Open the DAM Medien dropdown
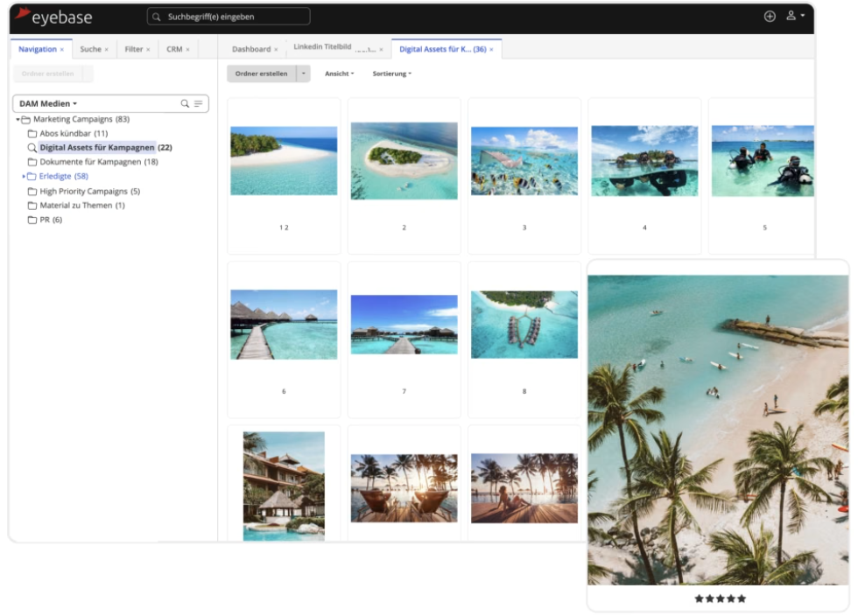This screenshot has height=616, width=858. (48, 103)
